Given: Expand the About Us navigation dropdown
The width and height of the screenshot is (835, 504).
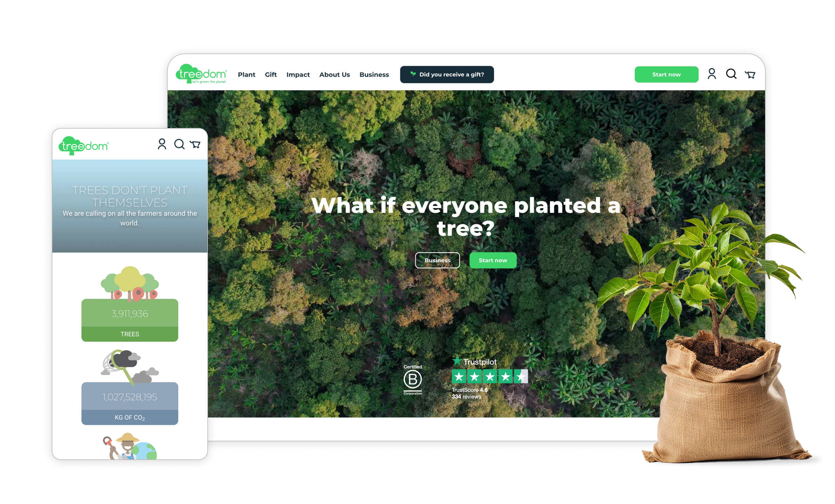Looking at the screenshot, I should pyautogui.click(x=334, y=75).
